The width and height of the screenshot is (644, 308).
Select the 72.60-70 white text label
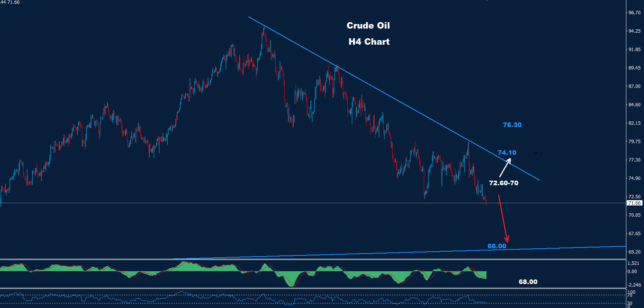[x=503, y=183]
